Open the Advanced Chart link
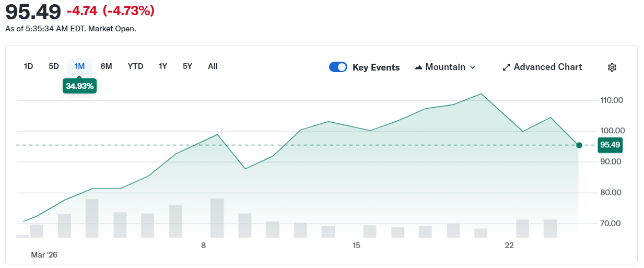This screenshot has height=268, width=644. pyautogui.click(x=547, y=67)
